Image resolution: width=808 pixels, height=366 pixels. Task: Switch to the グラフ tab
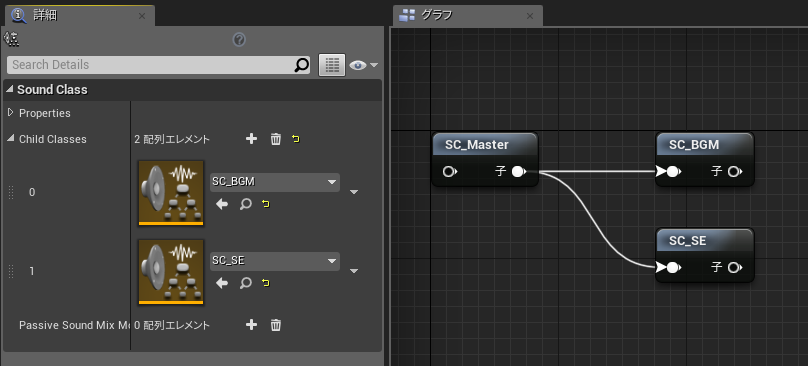pyautogui.click(x=468, y=15)
